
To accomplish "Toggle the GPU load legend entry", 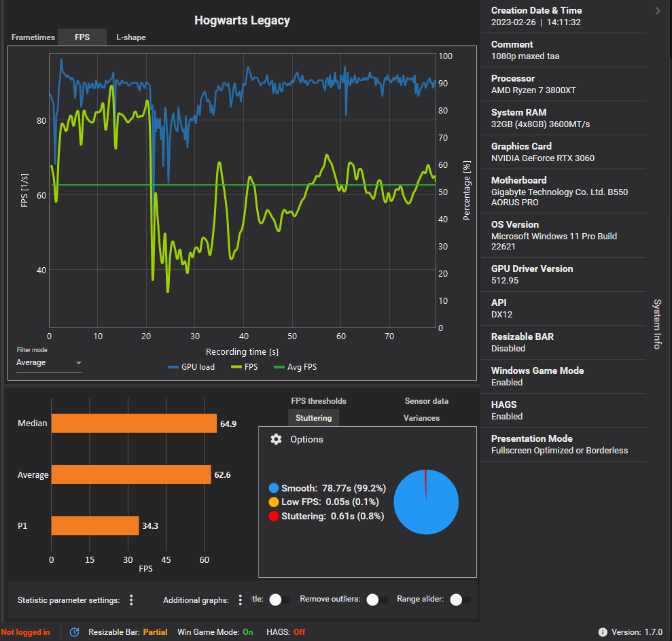I will 191,367.
